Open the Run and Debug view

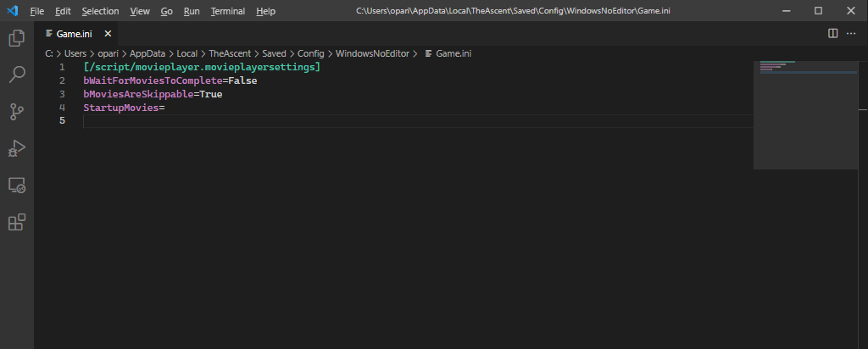[x=16, y=149]
